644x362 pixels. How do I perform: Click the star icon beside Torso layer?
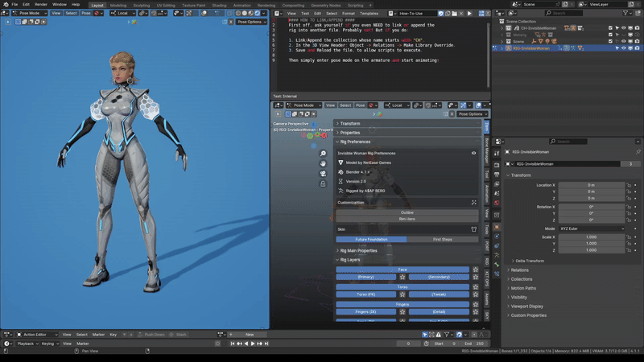click(x=475, y=287)
